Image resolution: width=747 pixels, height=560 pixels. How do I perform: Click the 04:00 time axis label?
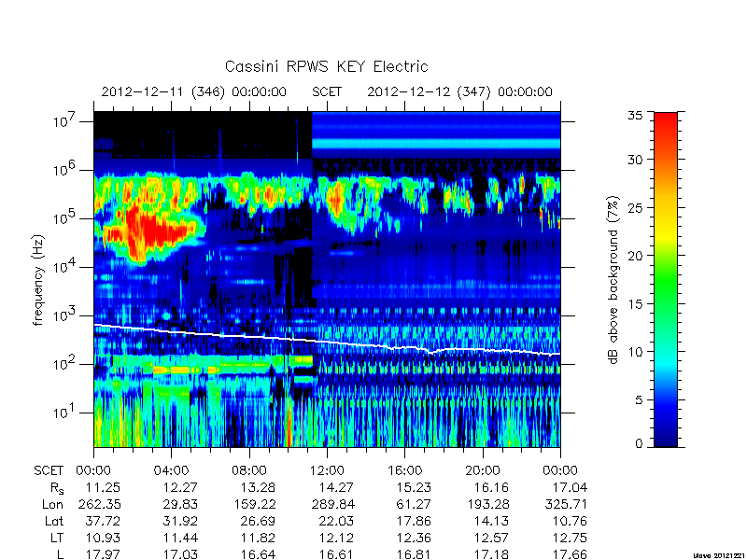pyautogui.click(x=171, y=470)
